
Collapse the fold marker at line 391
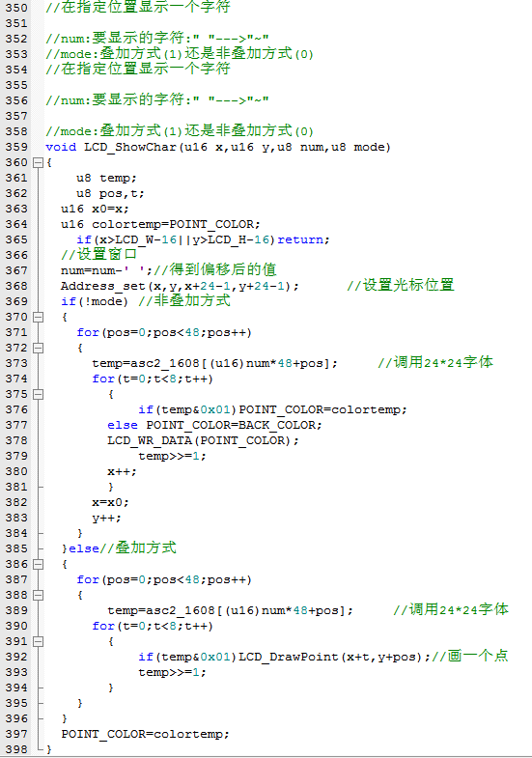(x=38, y=641)
